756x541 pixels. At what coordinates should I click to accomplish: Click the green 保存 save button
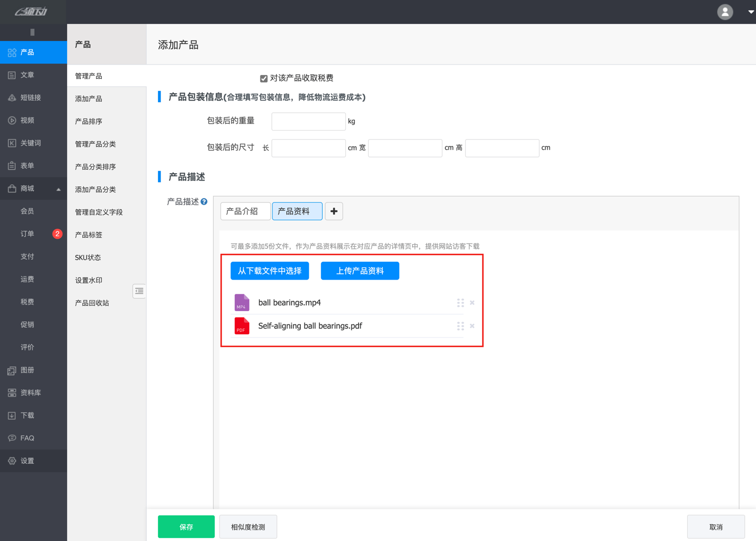[186, 526]
